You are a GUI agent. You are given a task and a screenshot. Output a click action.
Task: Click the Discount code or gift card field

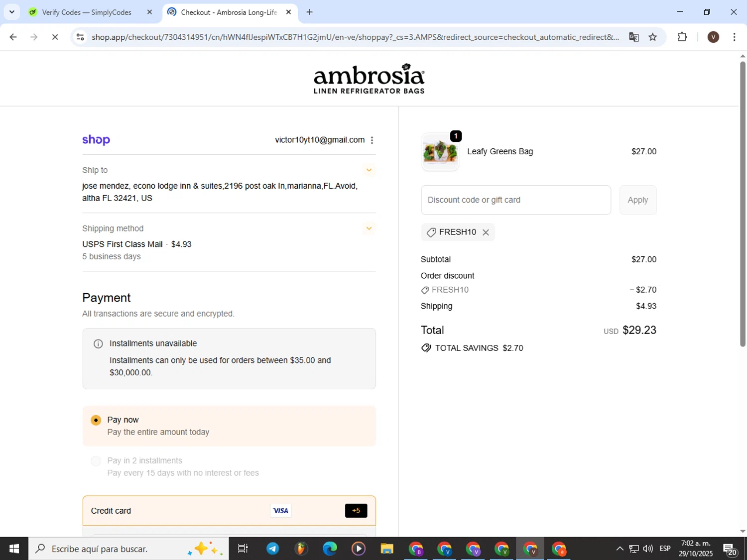[516, 200]
